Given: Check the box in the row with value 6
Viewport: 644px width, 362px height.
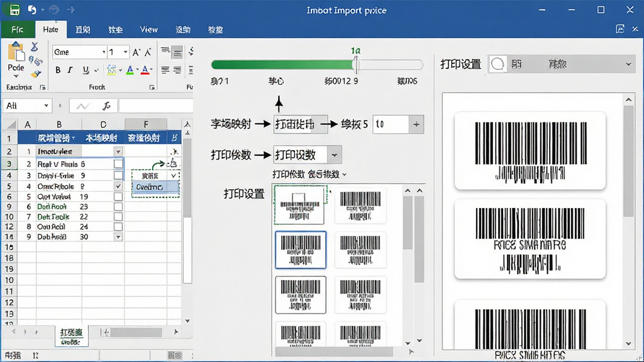Looking at the screenshot, I should [x=118, y=164].
